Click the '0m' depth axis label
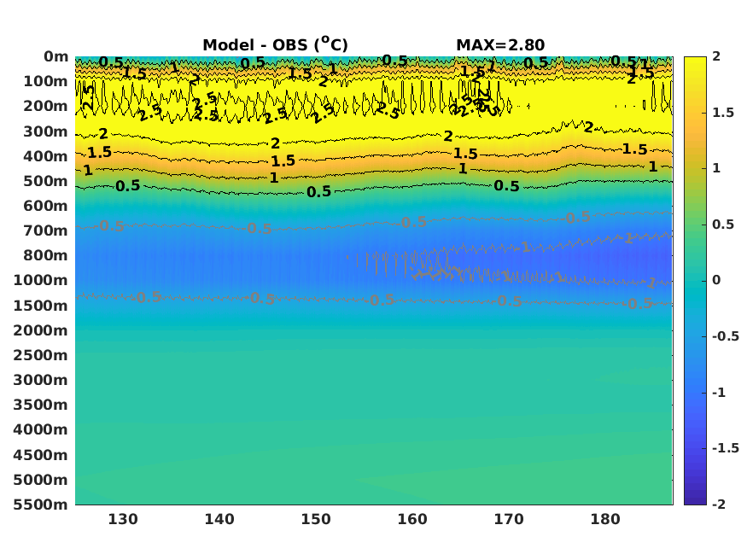The width and height of the screenshot is (747, 560). pos(56,56)
